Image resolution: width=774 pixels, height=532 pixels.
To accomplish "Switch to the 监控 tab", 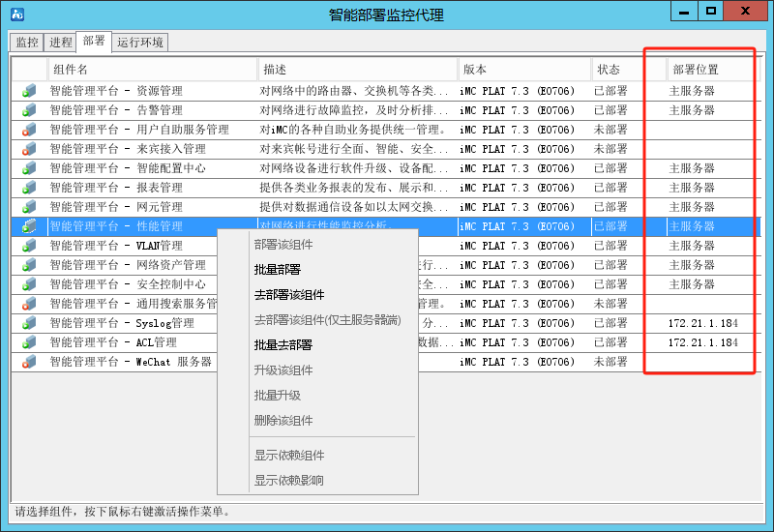I will (x=27, y=43).
